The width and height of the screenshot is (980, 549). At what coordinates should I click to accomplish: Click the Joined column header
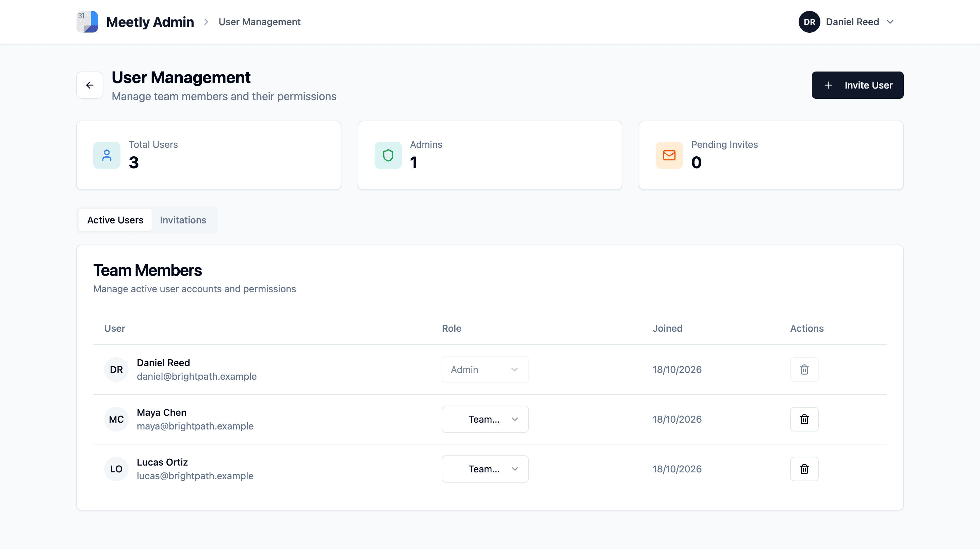(x=668, y=328)
